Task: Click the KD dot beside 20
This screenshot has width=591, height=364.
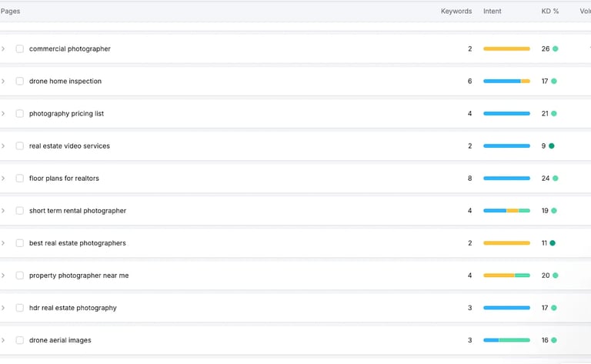Action: pos(555,276)
